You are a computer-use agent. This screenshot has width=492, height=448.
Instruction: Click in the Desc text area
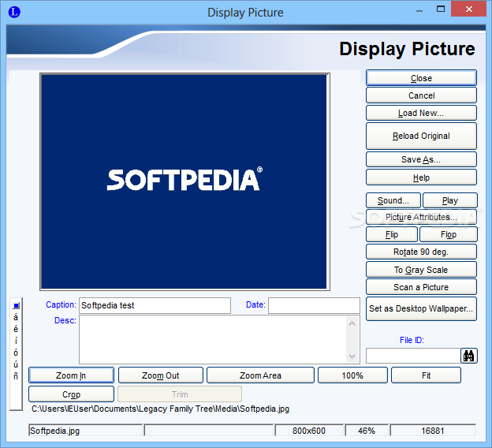213,340
